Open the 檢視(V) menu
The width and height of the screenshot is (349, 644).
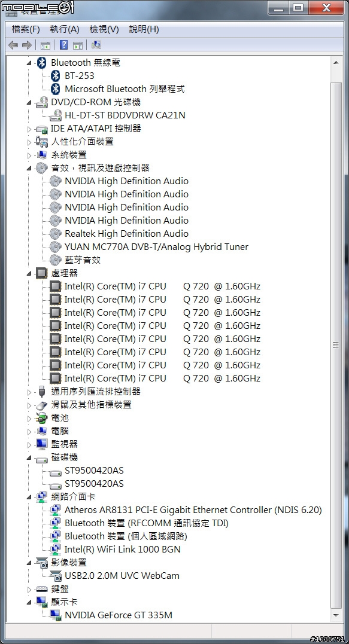pos(104,29)
